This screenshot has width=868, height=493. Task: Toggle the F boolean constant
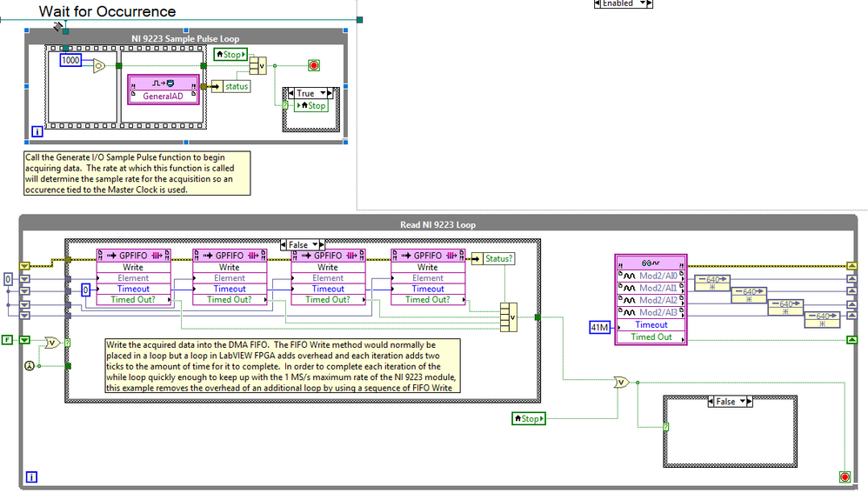(7, 340)
